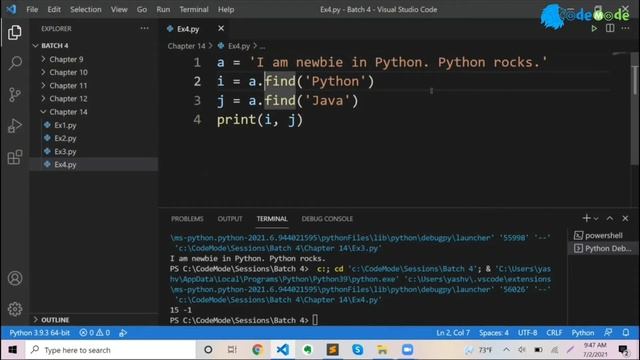Viewport: 640px width, 360px height.
Task: Open Cortana circle on taskbar
Action: click(x=208, y=350)
